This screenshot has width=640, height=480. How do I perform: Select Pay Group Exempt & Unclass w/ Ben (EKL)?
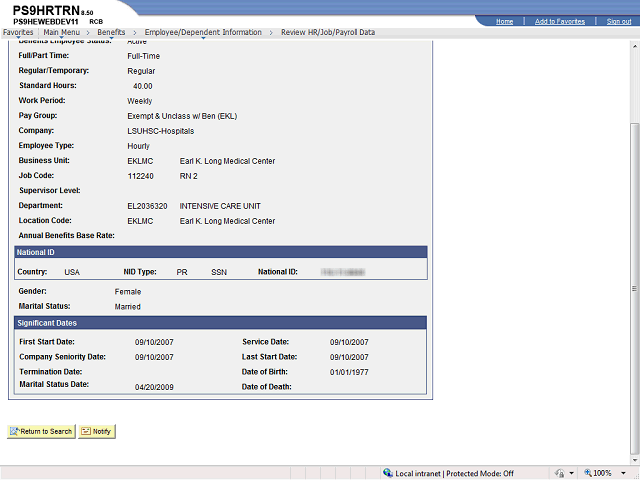point(182,116)
